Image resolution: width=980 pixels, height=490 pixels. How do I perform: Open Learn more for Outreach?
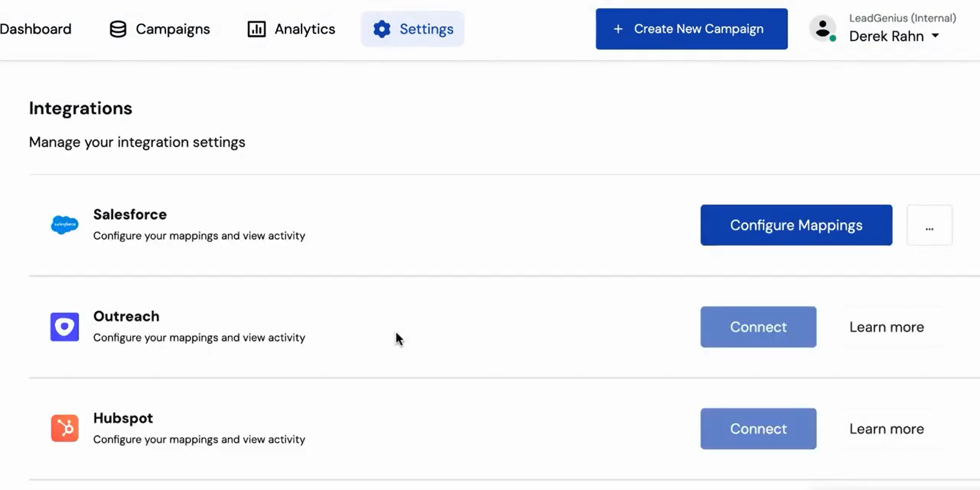click(887, 327)
